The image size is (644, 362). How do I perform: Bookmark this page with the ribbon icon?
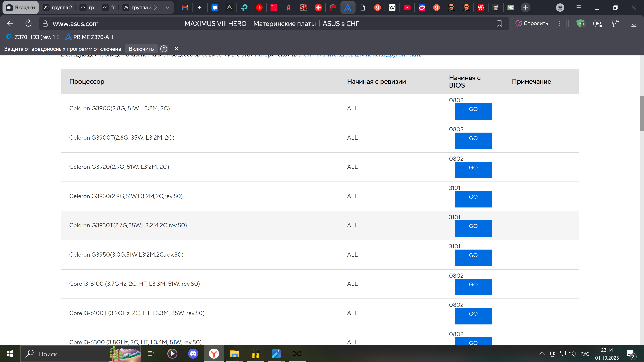point(499,23)
